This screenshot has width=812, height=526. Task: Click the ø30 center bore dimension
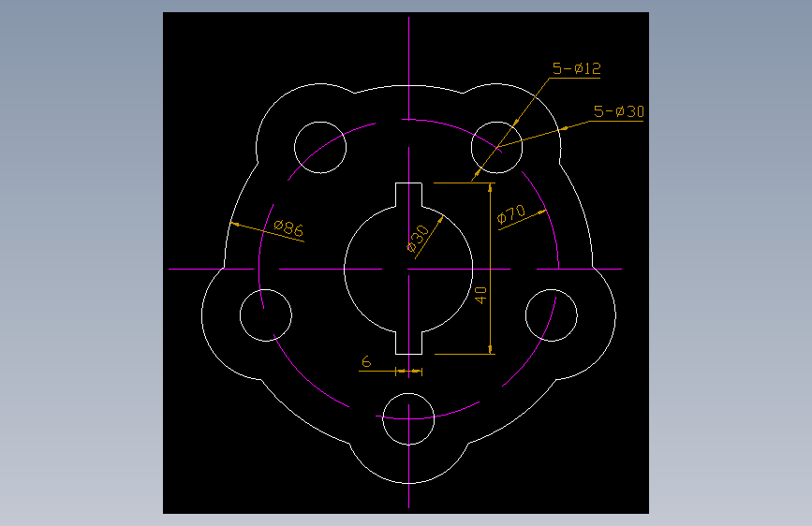point(418,239)
